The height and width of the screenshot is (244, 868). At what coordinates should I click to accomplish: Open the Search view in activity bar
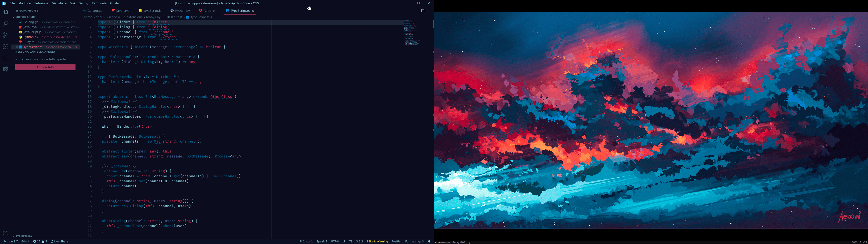(x=5, y=23)
